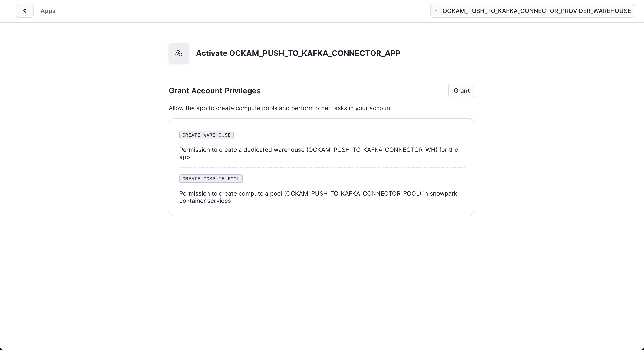Click the back chevron button

tap(24, 11)
